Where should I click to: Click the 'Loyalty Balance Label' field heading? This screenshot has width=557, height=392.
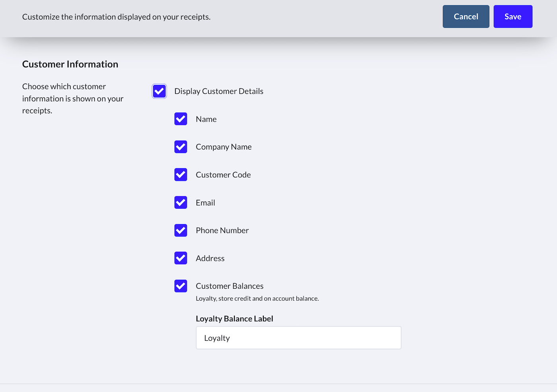[x=234, y=319]
